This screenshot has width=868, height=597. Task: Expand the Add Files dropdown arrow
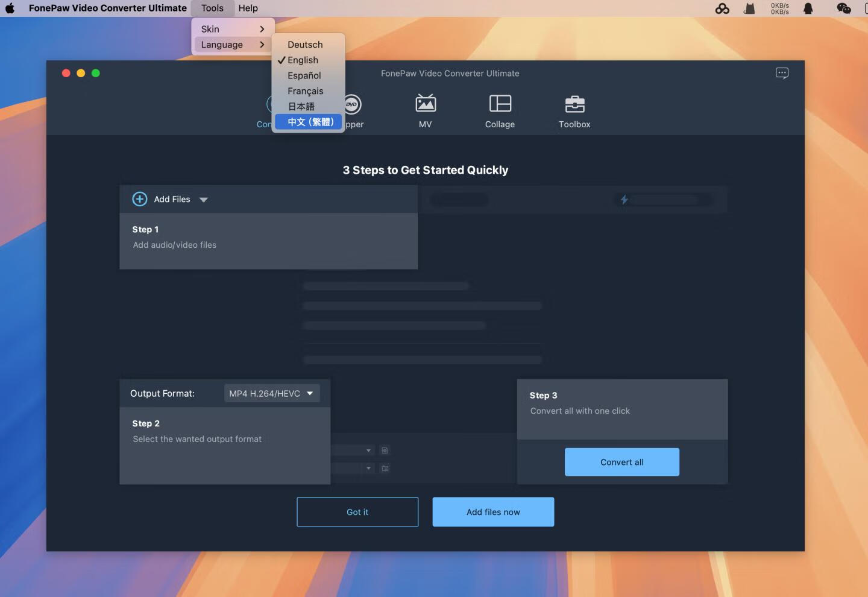pos(204,200)
